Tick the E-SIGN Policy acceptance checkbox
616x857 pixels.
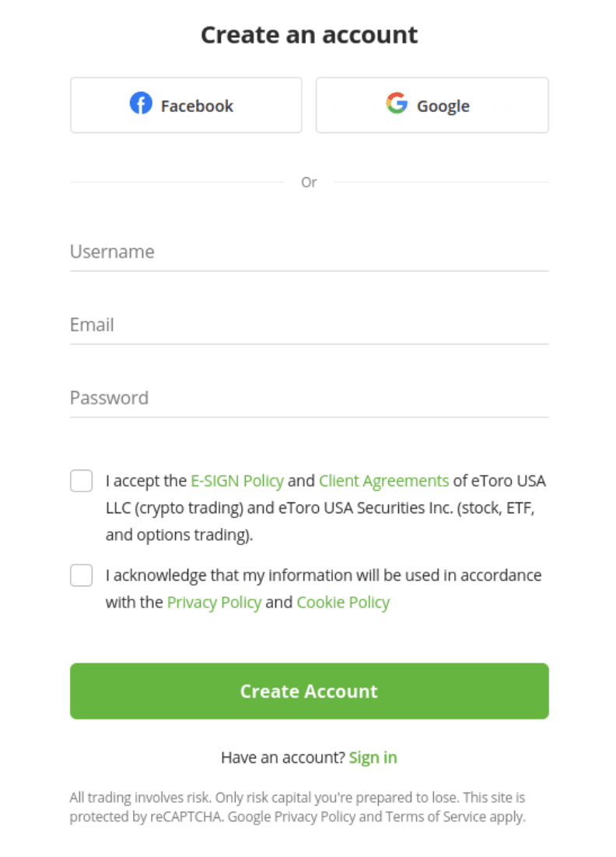[82, 481]
